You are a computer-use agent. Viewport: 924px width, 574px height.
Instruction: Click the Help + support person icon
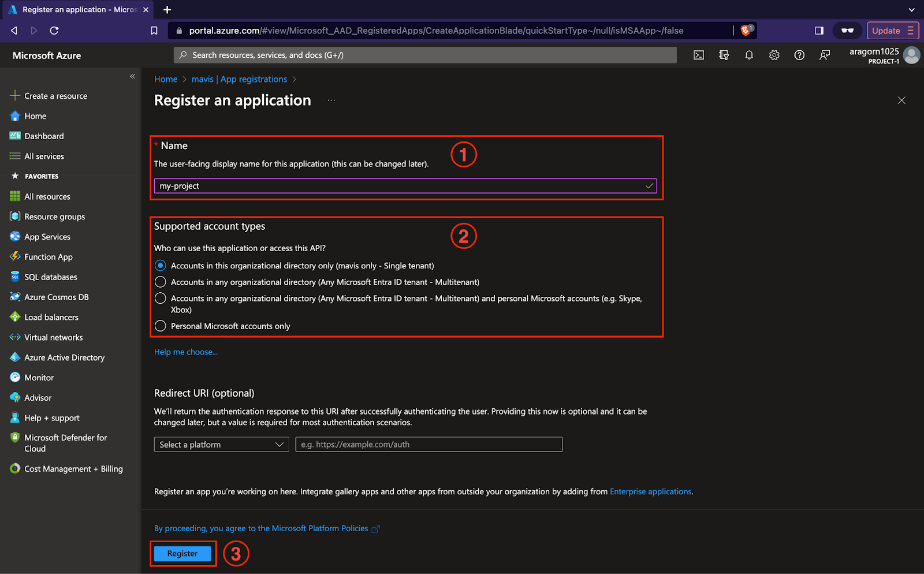15,418
